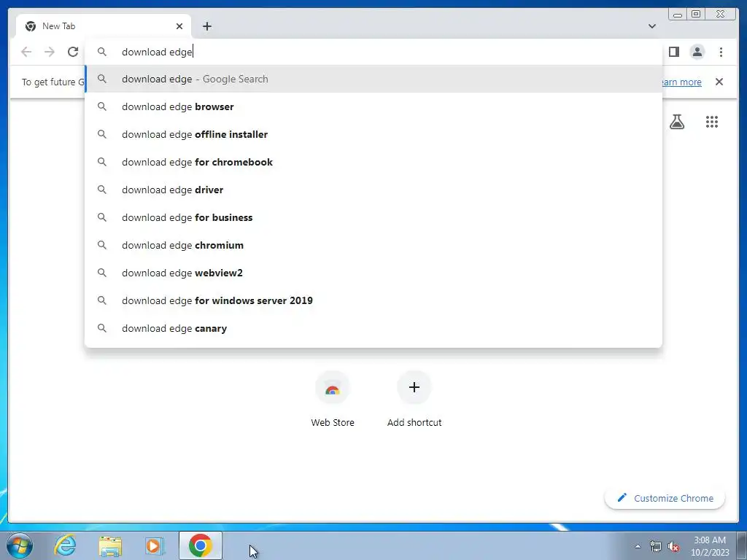Screen dimensions: 747x560
Task: Choose 'download edge browser' suggestion
Action: point(373,106)
